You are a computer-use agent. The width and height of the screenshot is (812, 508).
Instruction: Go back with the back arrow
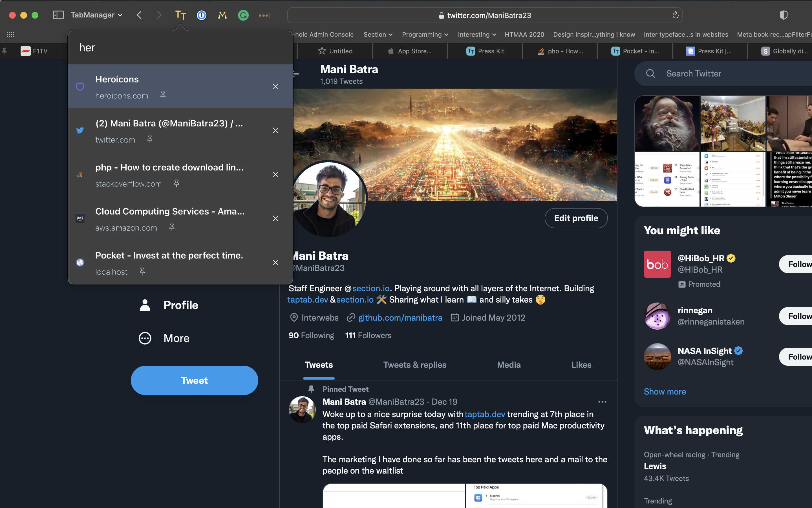pyautogui.click(x=139, y=15)
